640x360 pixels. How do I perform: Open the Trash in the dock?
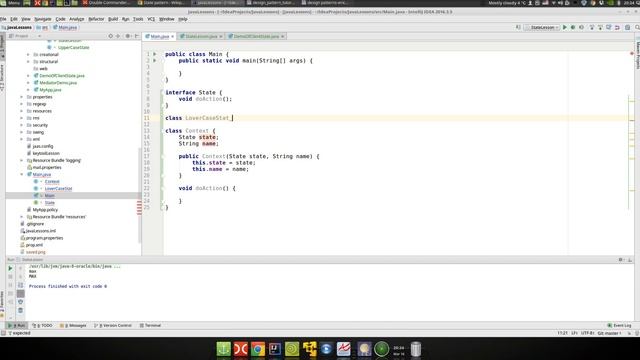pyautogui.click(x=416, y=349)
